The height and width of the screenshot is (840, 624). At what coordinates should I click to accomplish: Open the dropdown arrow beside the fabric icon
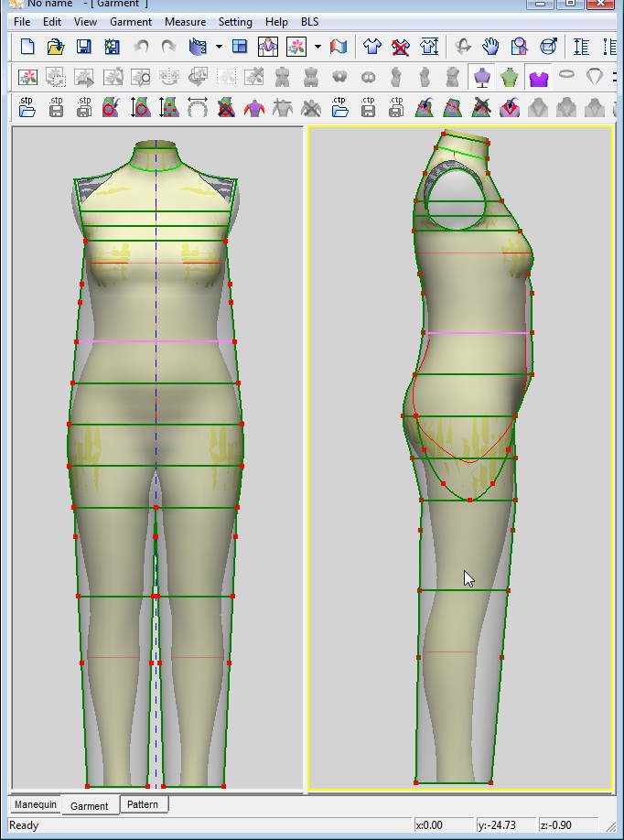click(219, 48)
